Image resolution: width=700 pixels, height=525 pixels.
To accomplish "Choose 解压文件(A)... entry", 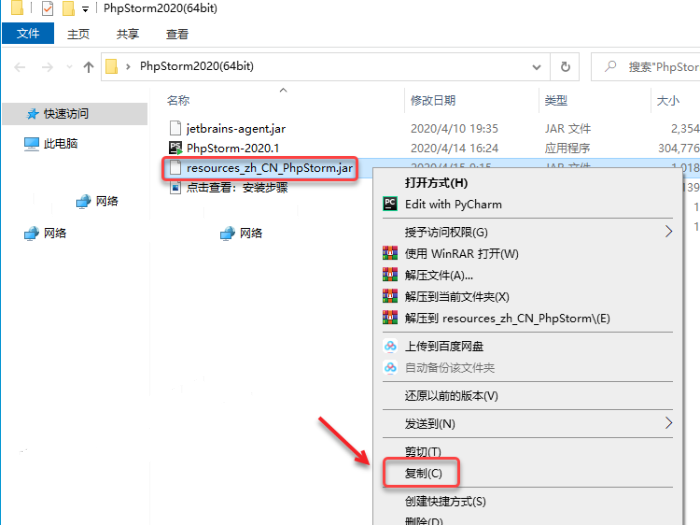I will 439,275.
